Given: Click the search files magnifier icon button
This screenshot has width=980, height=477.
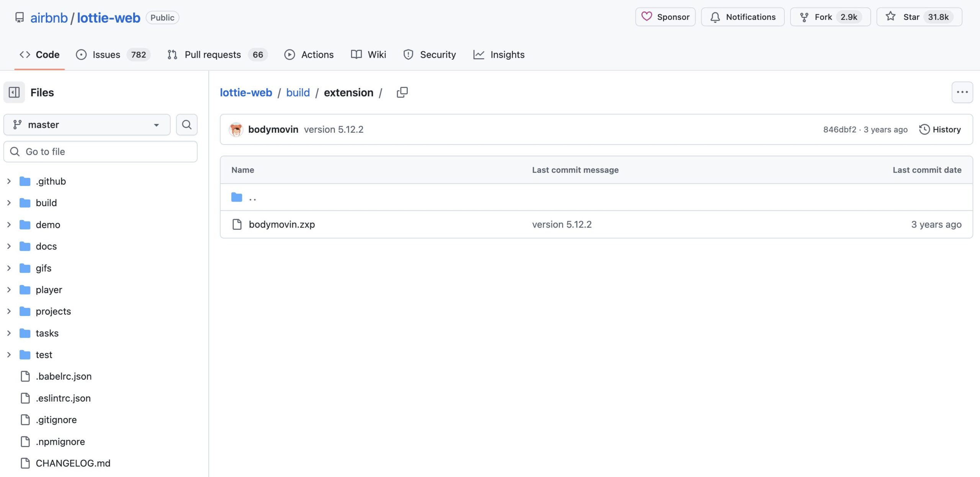Looking at the screenshot, I should click(186, 125).
